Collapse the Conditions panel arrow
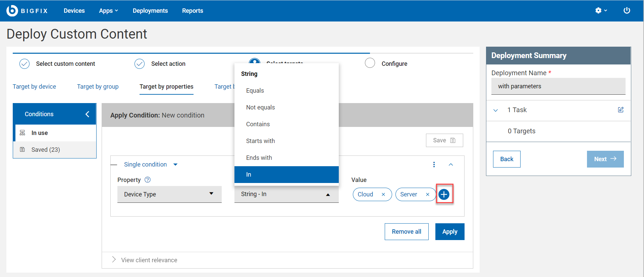The height and width of the screenshot is (277, 644). [x=87, y=114]
